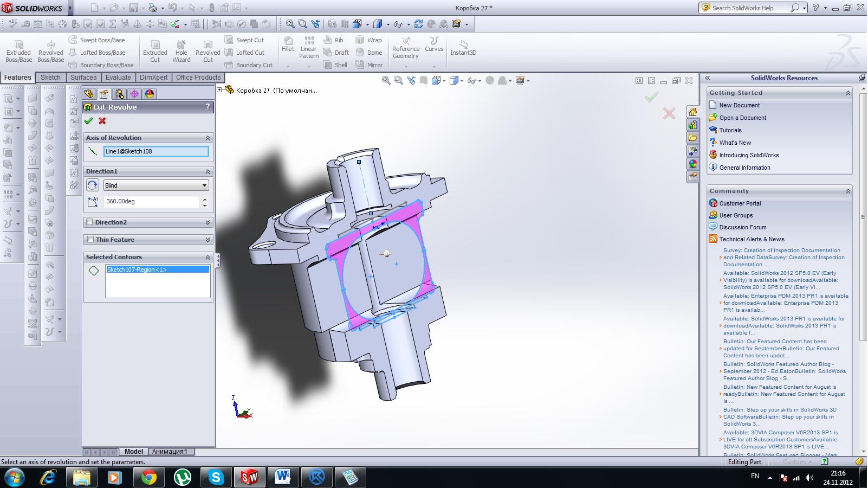Enable the Direction2 checkbox
The height and width of the screenshot is (488, 868).
tap(89, 222)
